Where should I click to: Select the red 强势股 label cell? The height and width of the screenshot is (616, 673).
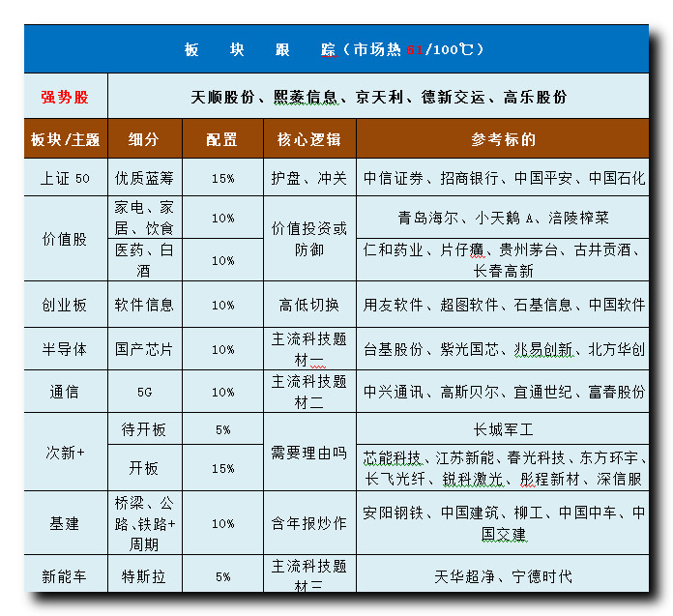coord(65,97)
